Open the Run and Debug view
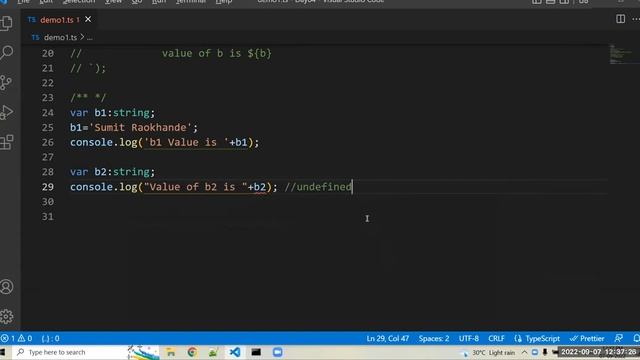The image size is (640, 360). tap(7, 112)
